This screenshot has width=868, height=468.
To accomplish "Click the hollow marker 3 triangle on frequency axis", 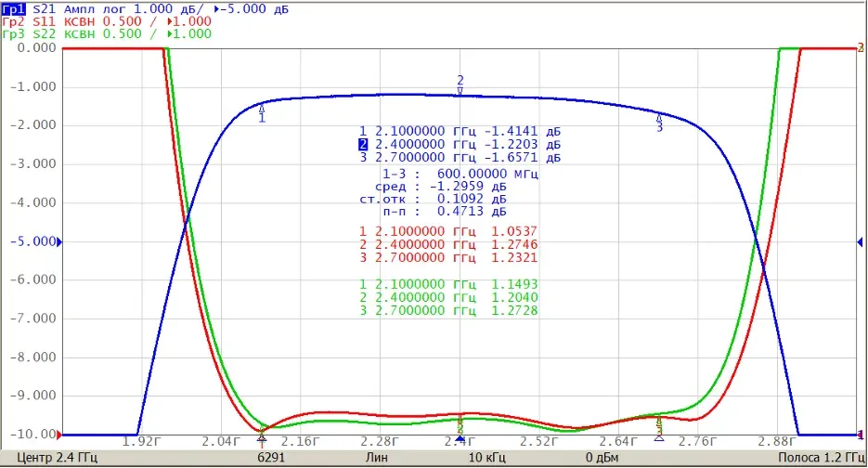I will click(659, 438).
